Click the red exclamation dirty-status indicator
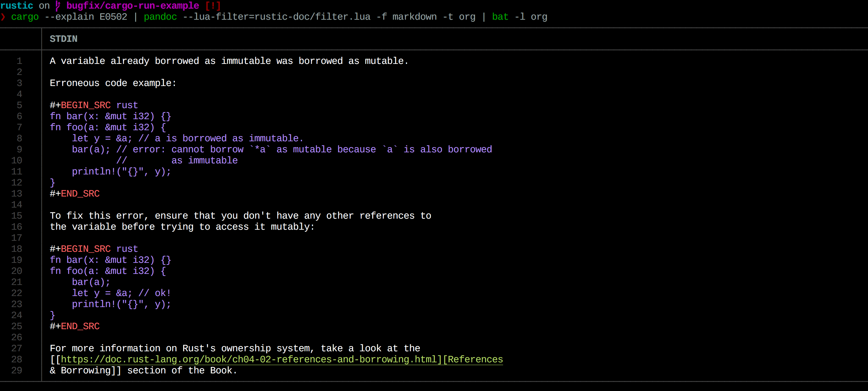The width and height of the screenshot is (868, 391). 212,6
